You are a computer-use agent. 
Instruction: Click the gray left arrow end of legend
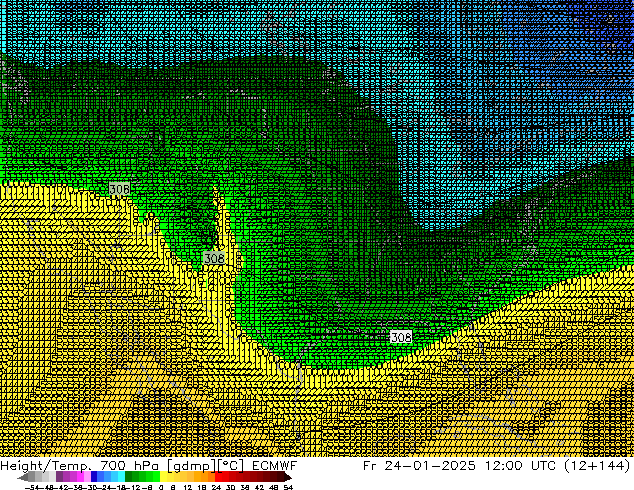coord(23,478)
